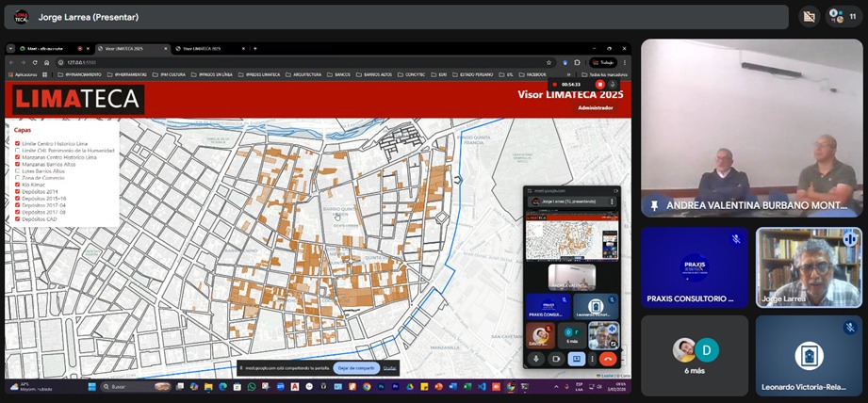Screen dimensions: 868x403
Task: Open 6 más participants tile
Action: [x=695, y=356]
